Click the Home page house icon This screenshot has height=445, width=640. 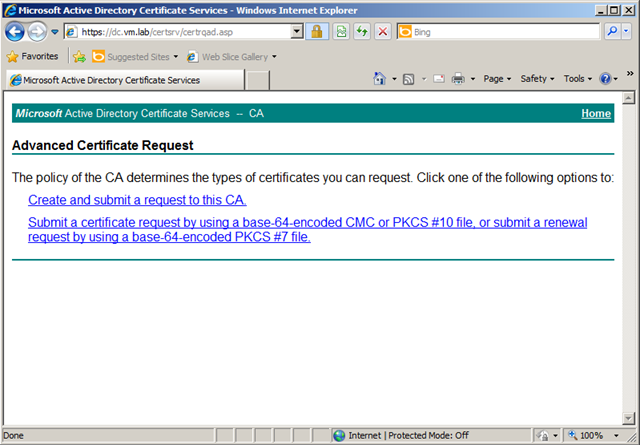(380, 78)
